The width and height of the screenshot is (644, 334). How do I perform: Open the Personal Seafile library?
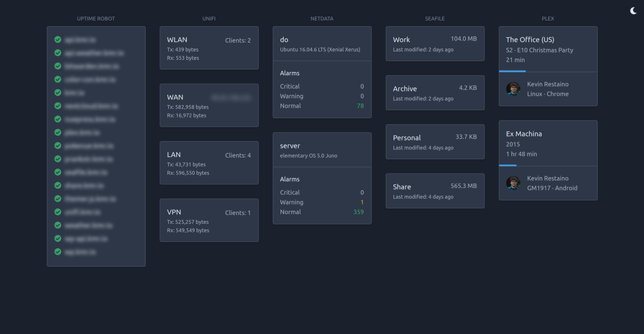[x=435, y=142]
